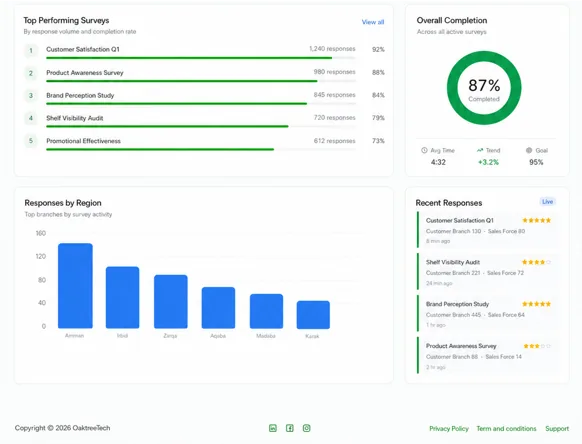Select Customer Satisfaction Q1 in top surveys list
The image size is (582, 444).
pos(83,49)
